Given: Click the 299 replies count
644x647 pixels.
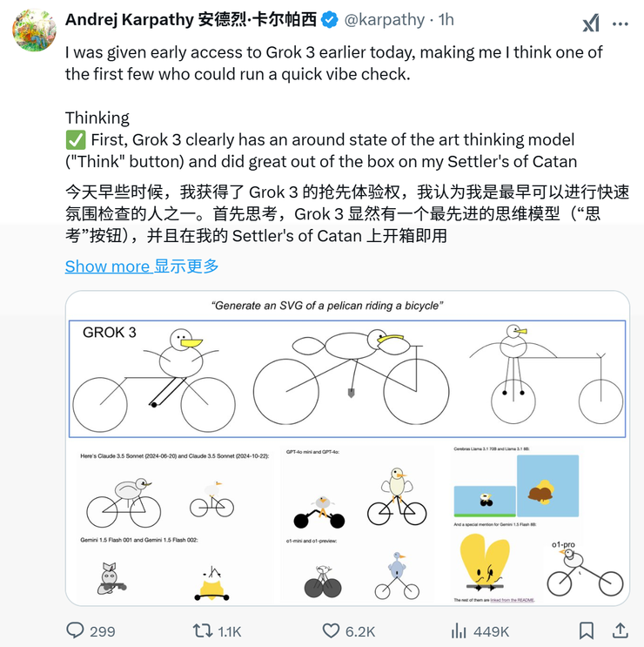Looking at the screenshot, I should [103, 631].
